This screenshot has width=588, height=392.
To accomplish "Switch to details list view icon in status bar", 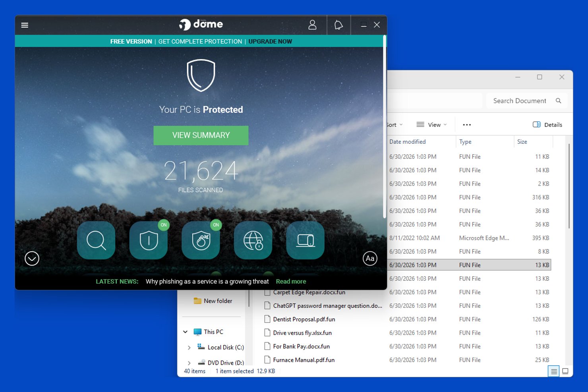I will tap(553, 371).
